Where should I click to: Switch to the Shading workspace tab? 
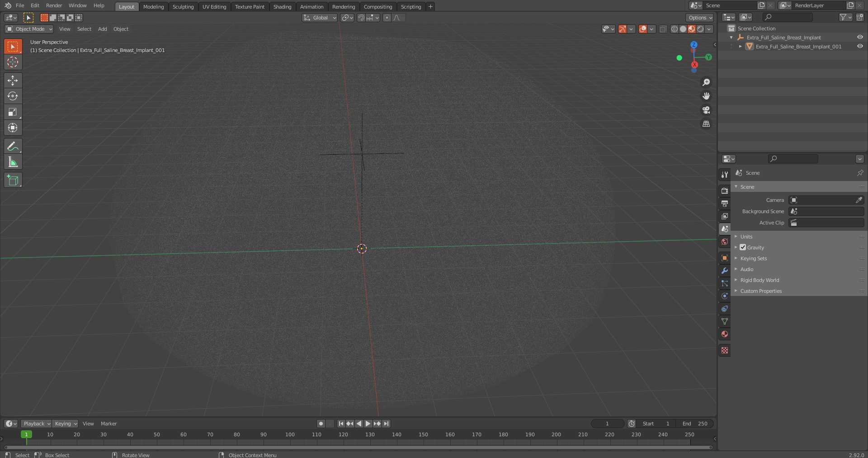click(x=282, y=7)
